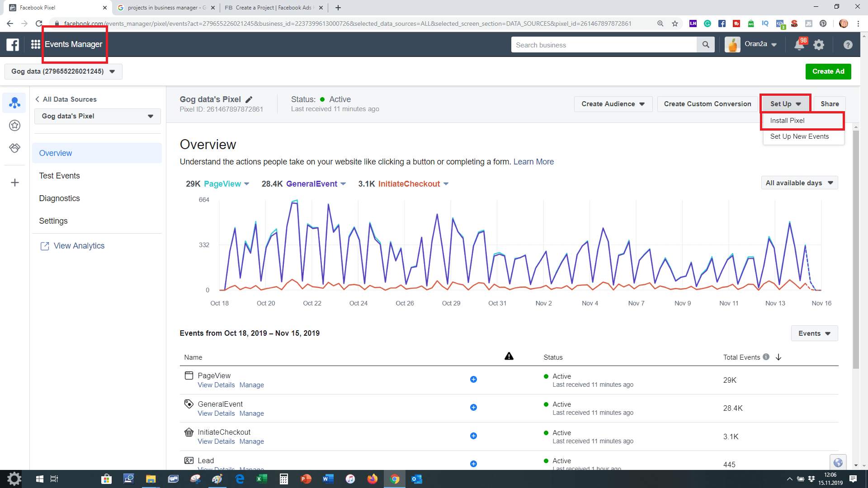The height and width of the screenshot is (488, 868).
Task: Click the green Create Ad button
Action: point(828,71)
